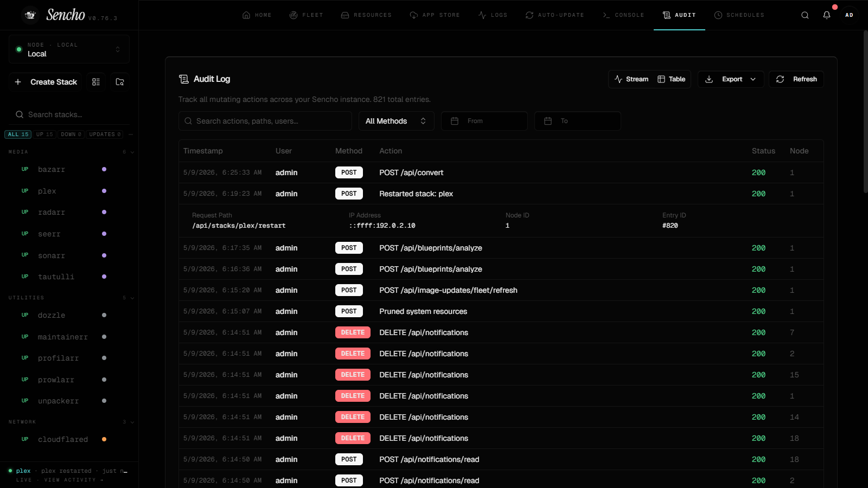Open the Local node selector
Screen dimensions: 868x488
(x=69, y=49)
